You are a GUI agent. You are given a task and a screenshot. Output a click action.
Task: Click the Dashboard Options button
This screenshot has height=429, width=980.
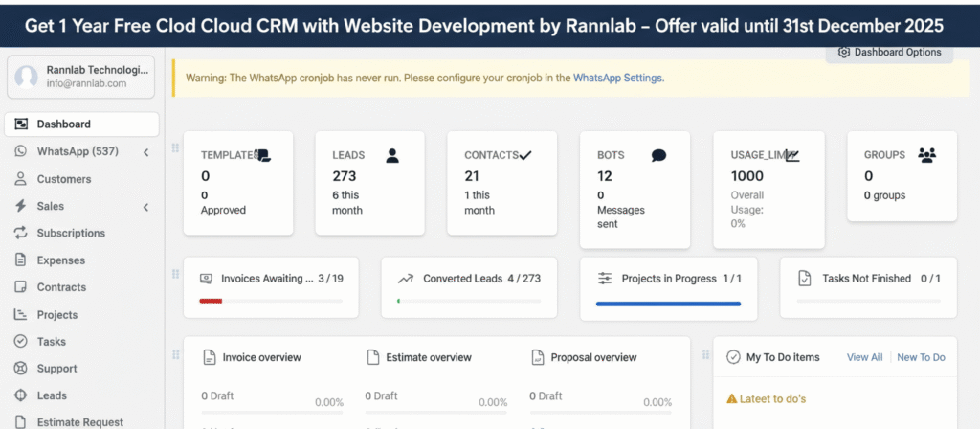coord(889,53)
